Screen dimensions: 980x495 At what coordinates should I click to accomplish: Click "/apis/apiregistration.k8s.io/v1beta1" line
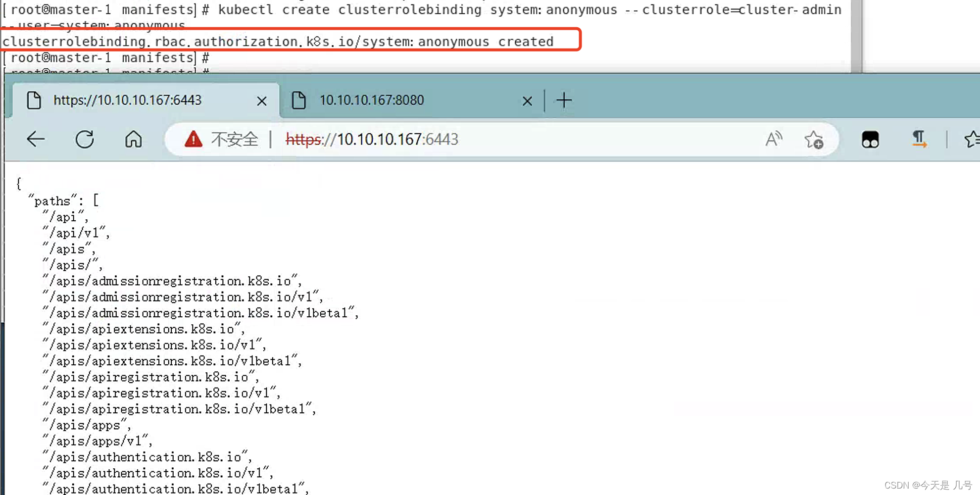(179, 409)
